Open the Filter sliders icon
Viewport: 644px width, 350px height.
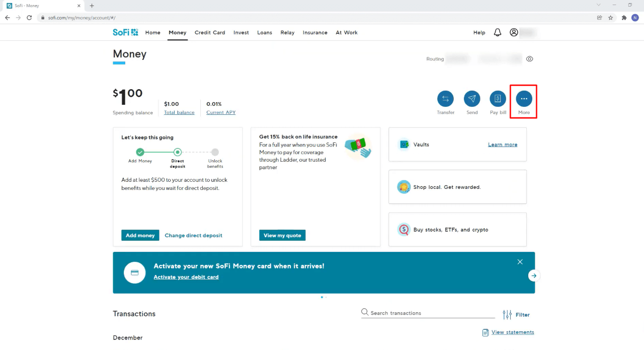click(x=507, y=315)
